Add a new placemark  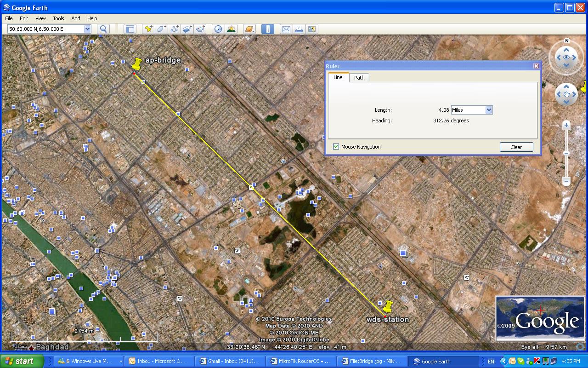click(x=149, y=29)
